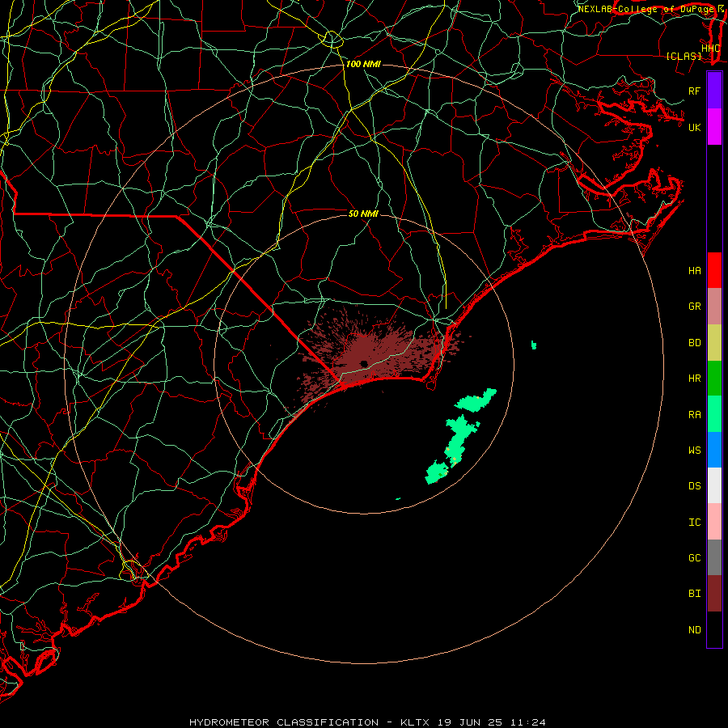
Task: Click the WS legend label
Action: coord(694,450)
